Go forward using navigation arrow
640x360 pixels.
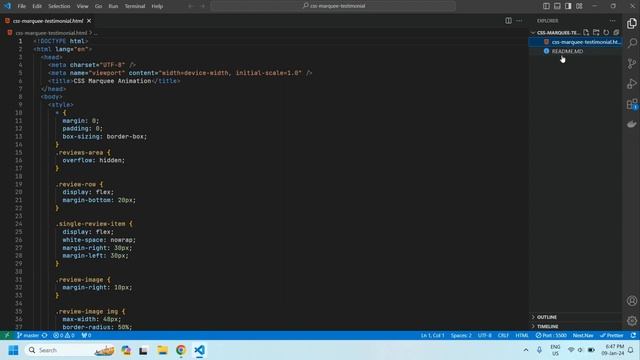203,6
